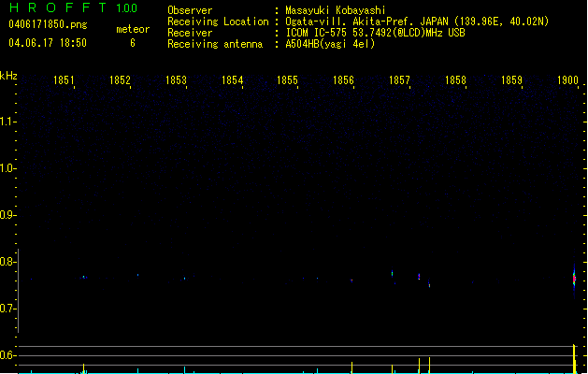Screen dimensions: 588x374
Task: Click the 1852 time axis marker
Action: tap(120, 80)
